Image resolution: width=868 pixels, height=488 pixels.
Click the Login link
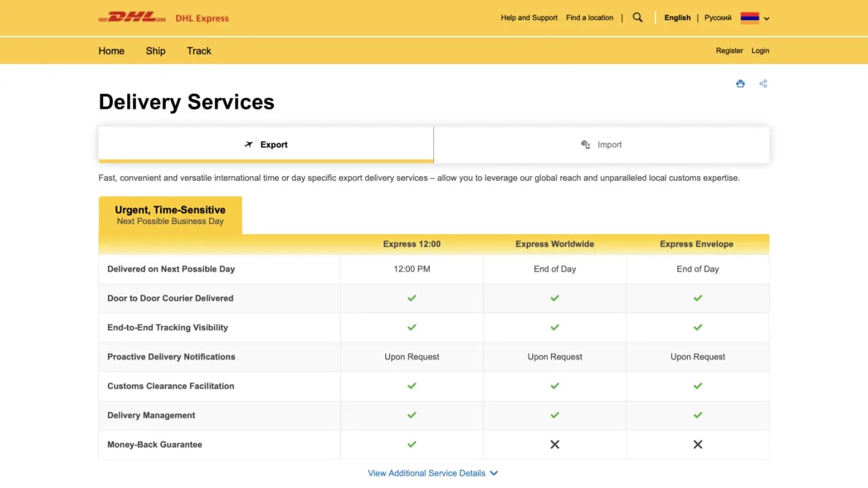760,51
